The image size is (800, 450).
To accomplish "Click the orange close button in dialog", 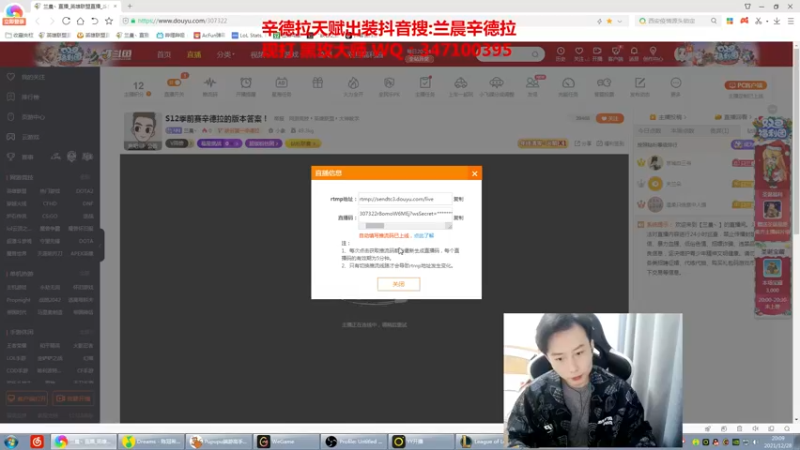I will [398, 284].
